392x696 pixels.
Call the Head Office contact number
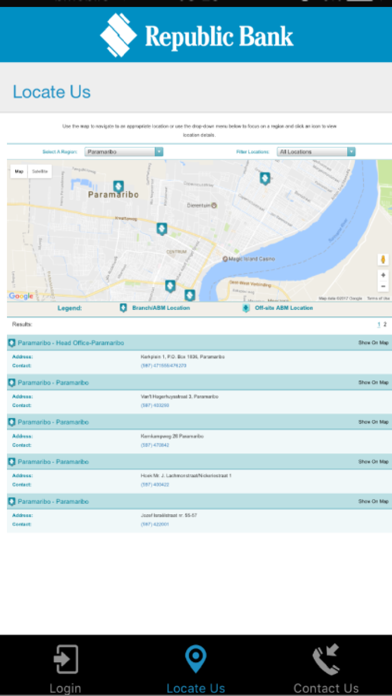(163, 366)
